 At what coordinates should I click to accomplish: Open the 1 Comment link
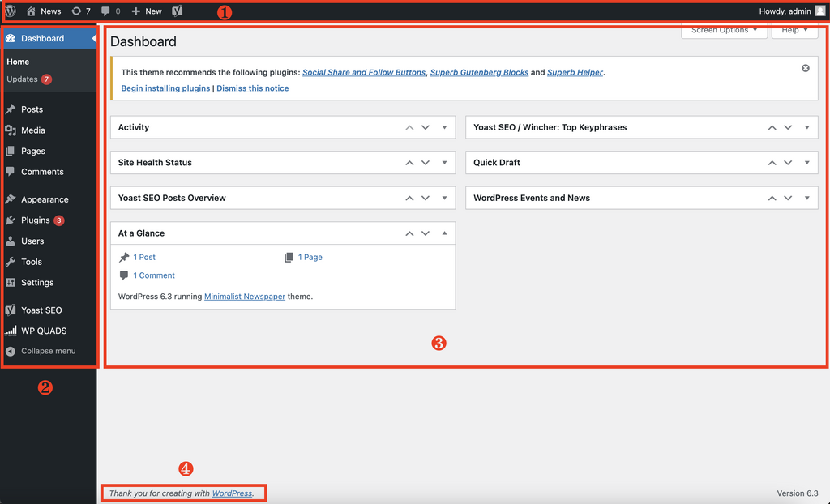153,275
